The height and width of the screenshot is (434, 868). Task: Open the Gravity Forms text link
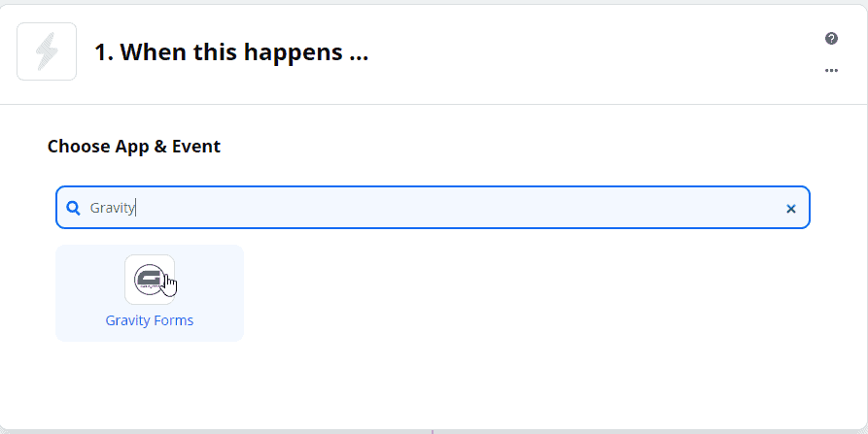[x=150, y=320]
